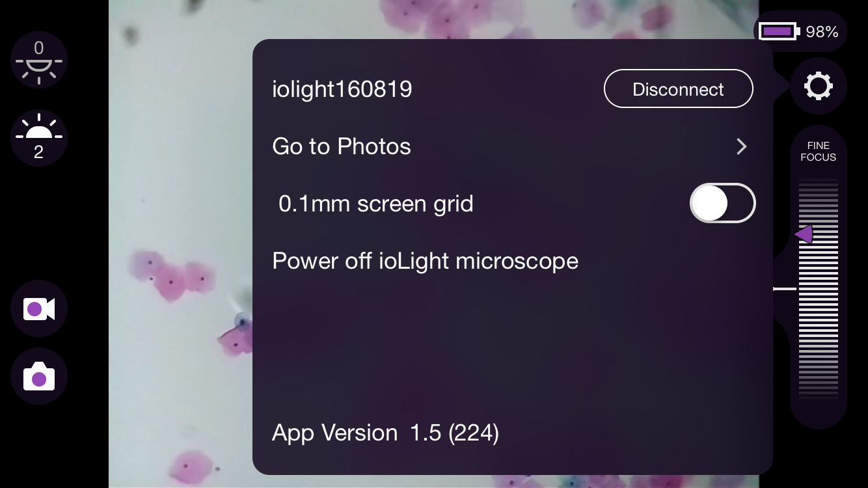Screen dimensions: 868x488
Task: Click the battery indicator showing 98%
Action: [800, 31]
